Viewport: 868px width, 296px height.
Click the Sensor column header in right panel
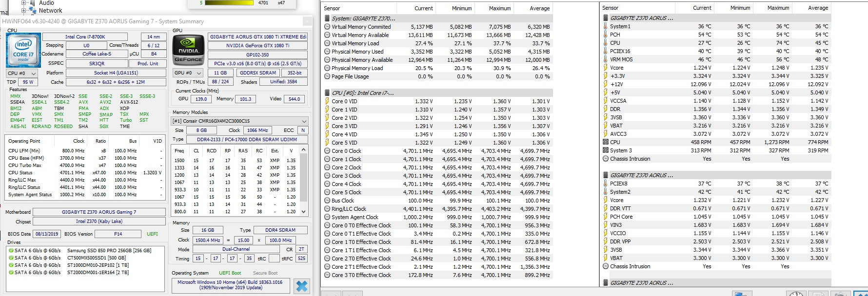point(637,8)
